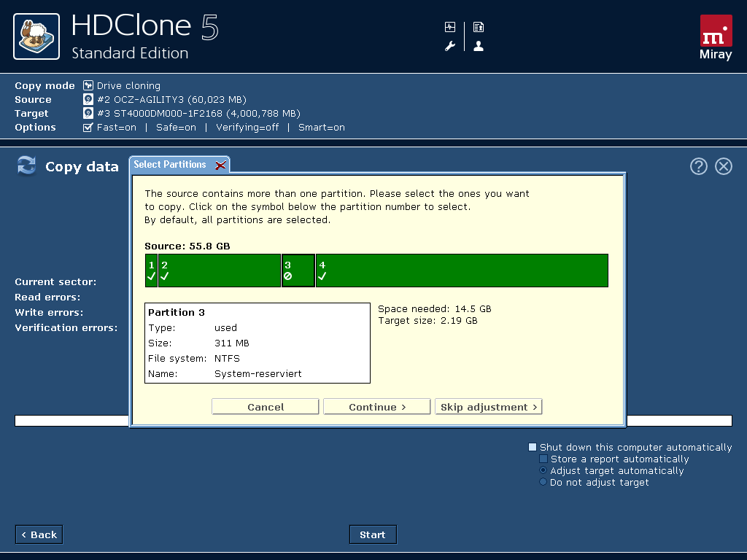The image size is (747, 560).
Task: Toggle the checkmark on partition 1
Action: [152, 276]
